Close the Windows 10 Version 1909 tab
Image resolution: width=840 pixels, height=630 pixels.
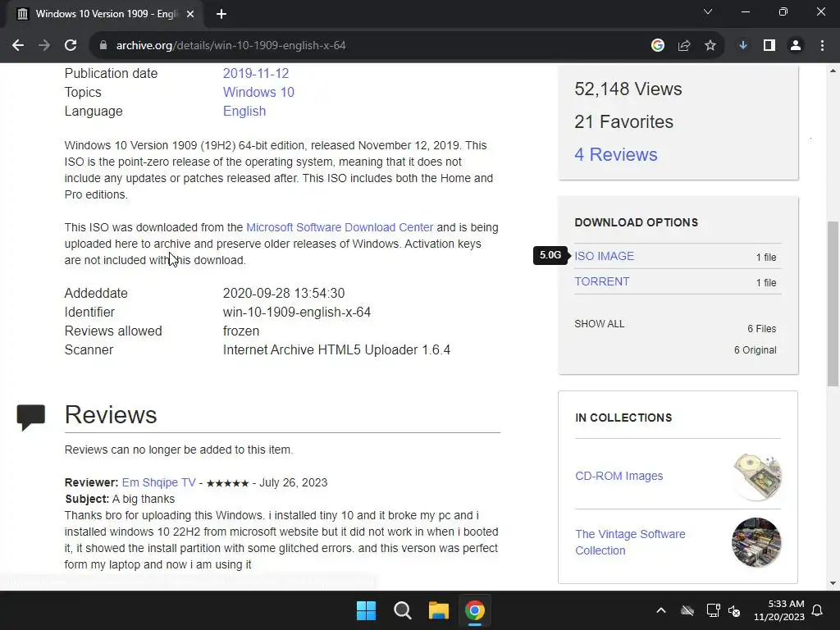tap(190, 14)
